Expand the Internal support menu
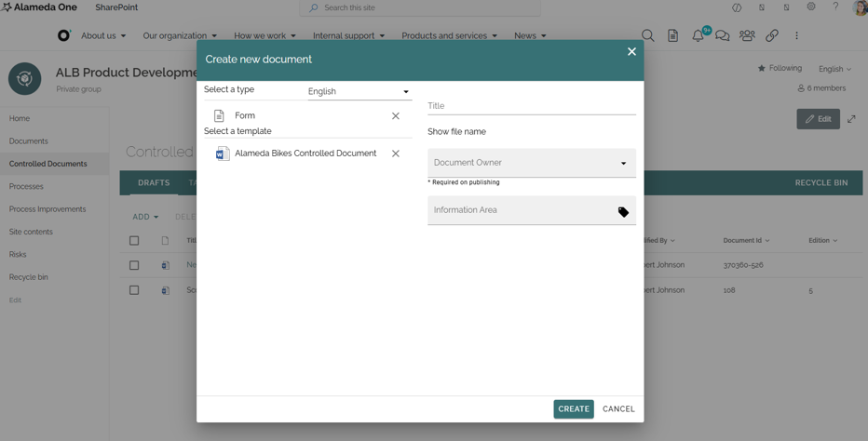Viewport: 868px width, 441px height. [348, 35]
